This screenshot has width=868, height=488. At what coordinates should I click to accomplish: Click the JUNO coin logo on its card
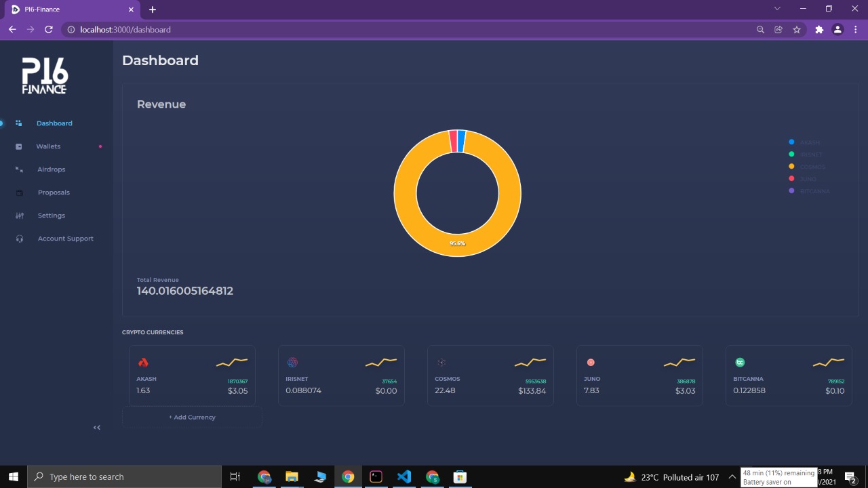click(x=591, y=362)
